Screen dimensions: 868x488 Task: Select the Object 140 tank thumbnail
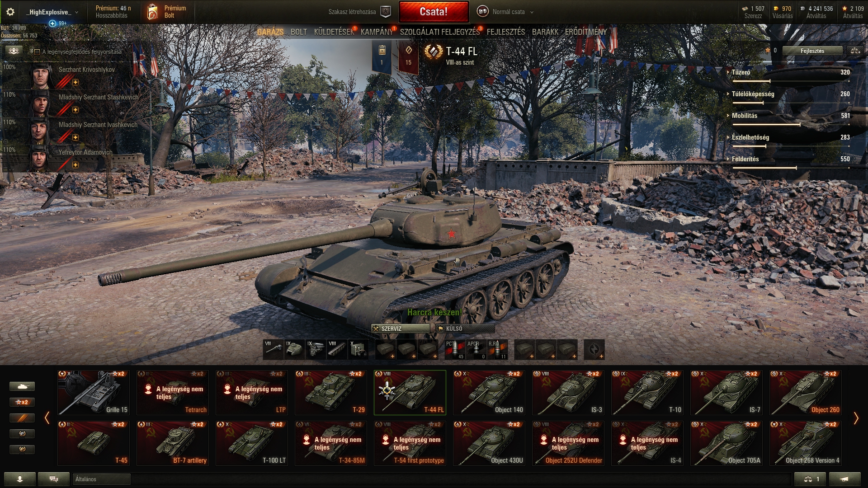pos(489,393)
